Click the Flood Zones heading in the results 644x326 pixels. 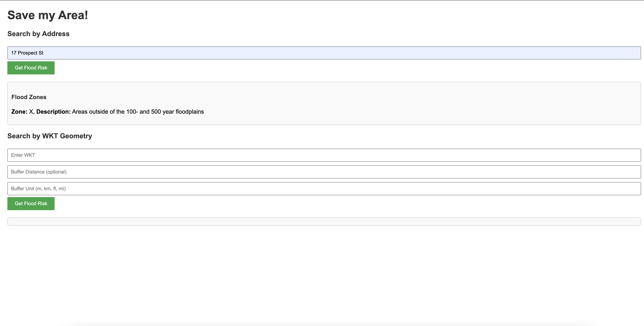(29, 97)
